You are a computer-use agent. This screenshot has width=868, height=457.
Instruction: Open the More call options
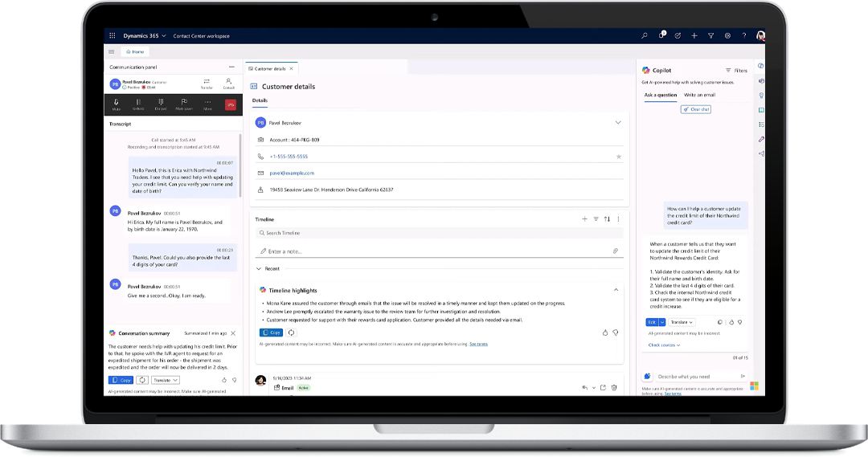[207, 104]
